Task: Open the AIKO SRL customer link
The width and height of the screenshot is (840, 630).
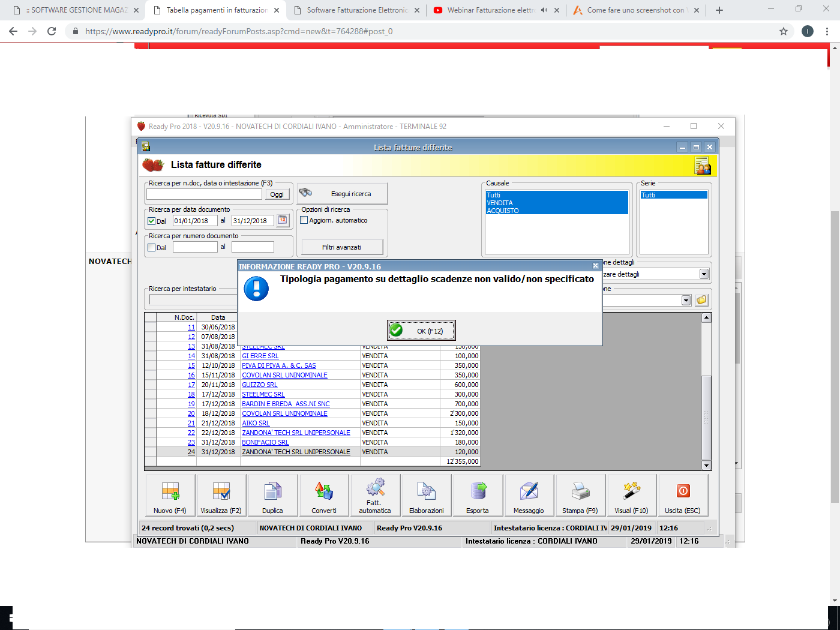Action: tap(256, 423)
